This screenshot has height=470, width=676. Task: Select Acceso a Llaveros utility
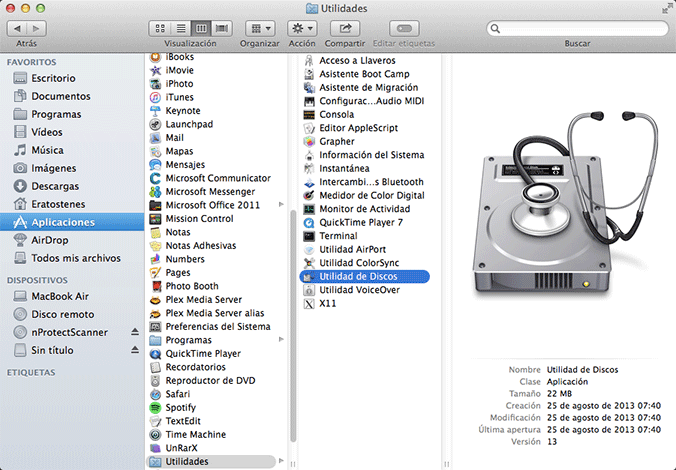pyautogui.click(x=357, y=60)
